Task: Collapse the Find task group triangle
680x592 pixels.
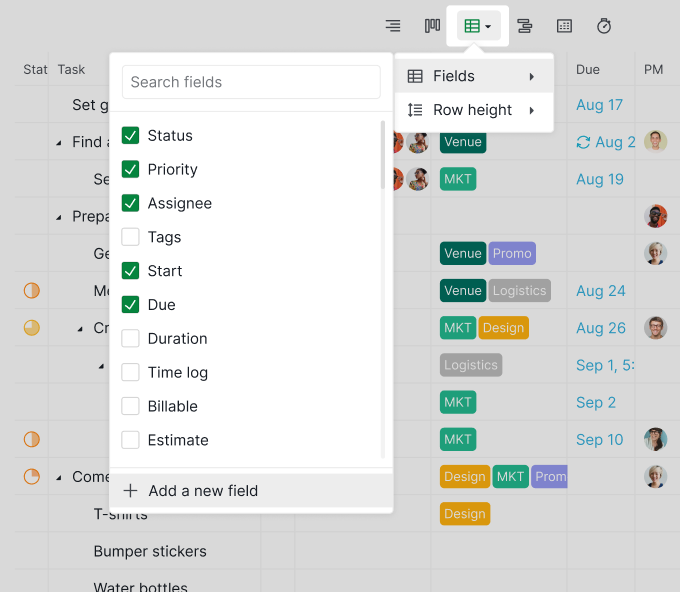Action: [x=59, y=143]
